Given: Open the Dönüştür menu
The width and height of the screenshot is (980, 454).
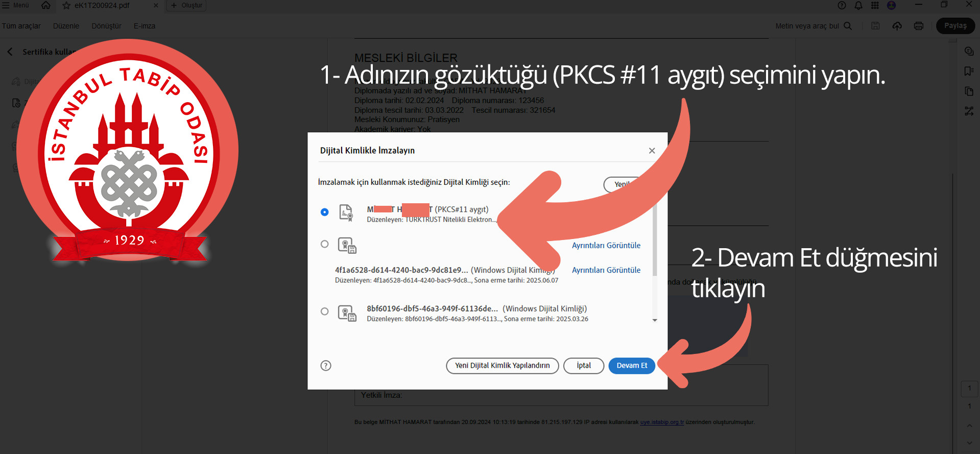Looking at the screenshot, I should pyautogui.click(x=106, y=26).
